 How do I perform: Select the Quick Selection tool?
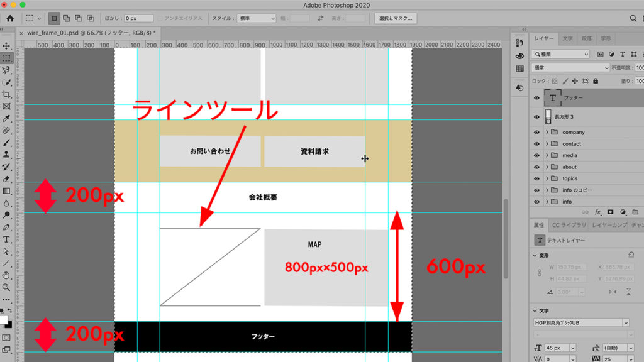point(6,82)
